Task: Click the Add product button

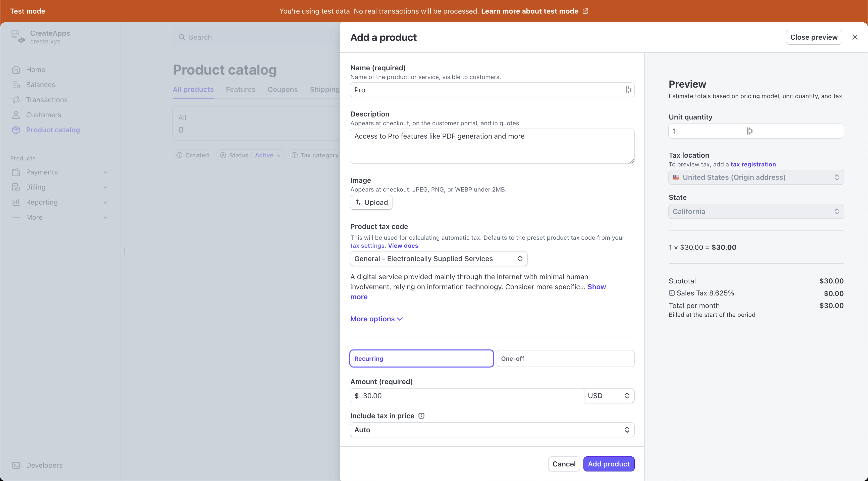Action: pyautogui.click(x=609, y=464)
